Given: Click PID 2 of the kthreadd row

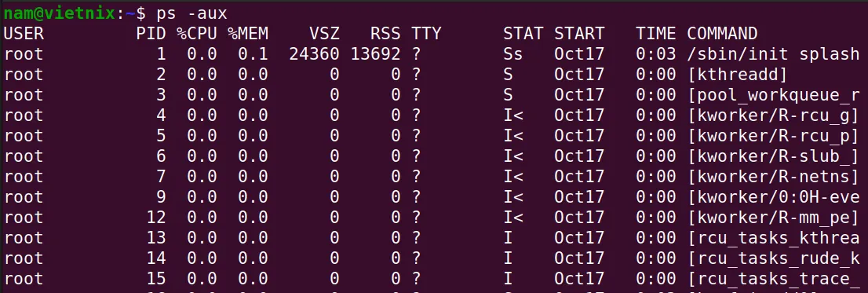Looking at the screenshot, I should pos(161,75).
